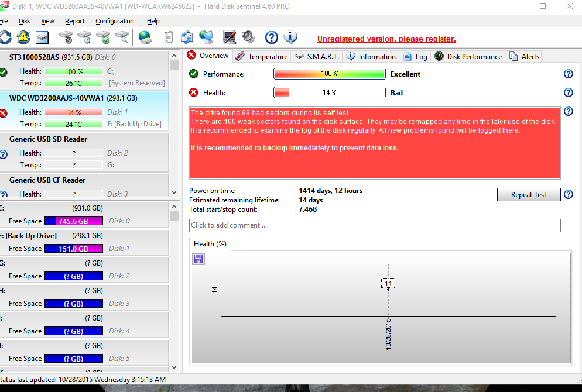The height and width of the screenshot is (392, 582).
Task: Select the WDC WD3200AAJS-40VWA1 disk entry
Action: point(84,111)
